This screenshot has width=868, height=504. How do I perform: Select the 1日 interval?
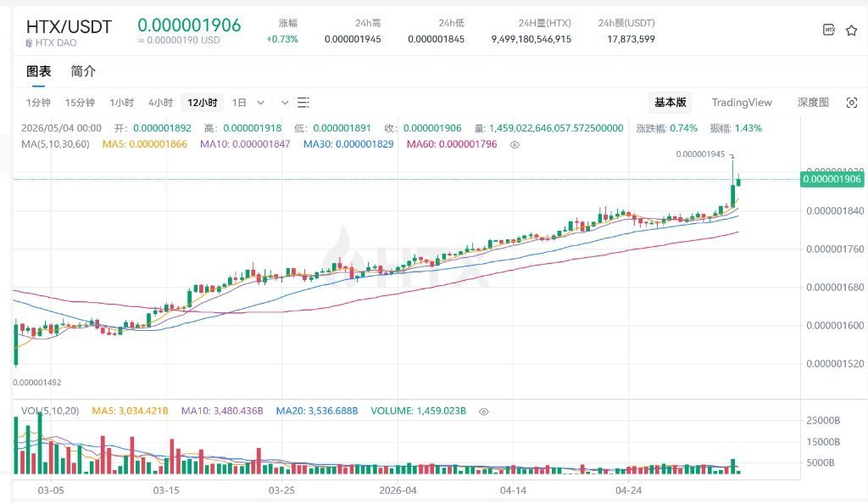[239, 103]
